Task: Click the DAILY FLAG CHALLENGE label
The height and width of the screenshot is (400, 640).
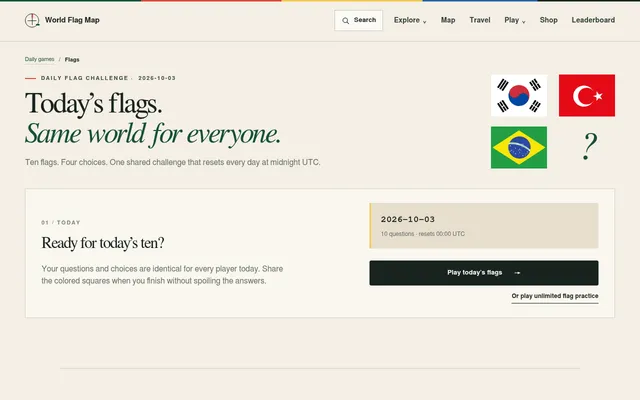Action: (x=84, y=78)
